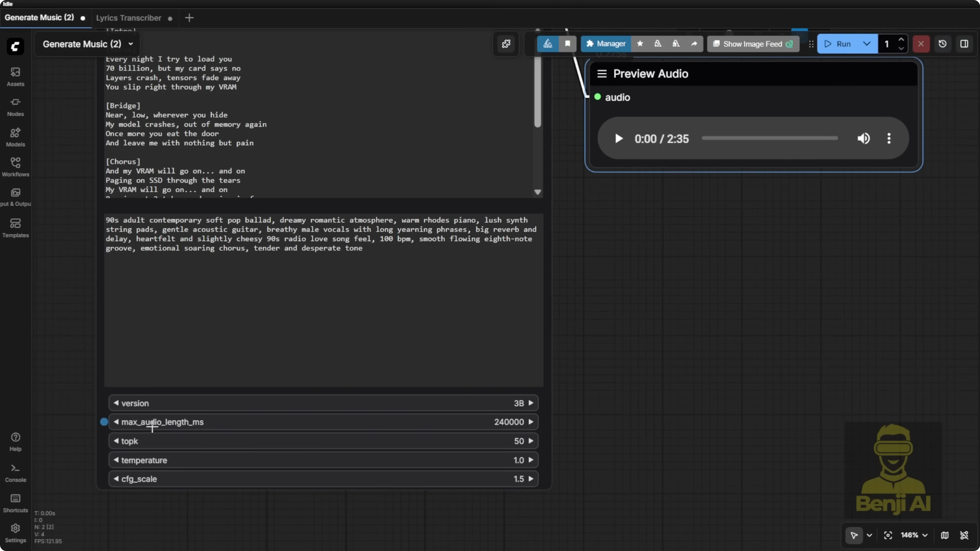This screenshot has width=980, height=551.
Task: Toggle the right sidebar panel
Action: coord(965,44)
